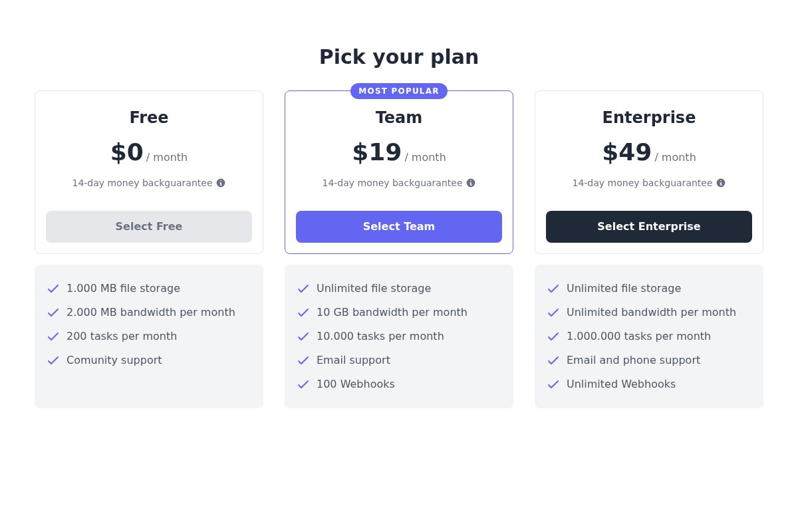
Task: Click checkmark beside Unlimited Webhooks
Action: pos(553,384)
